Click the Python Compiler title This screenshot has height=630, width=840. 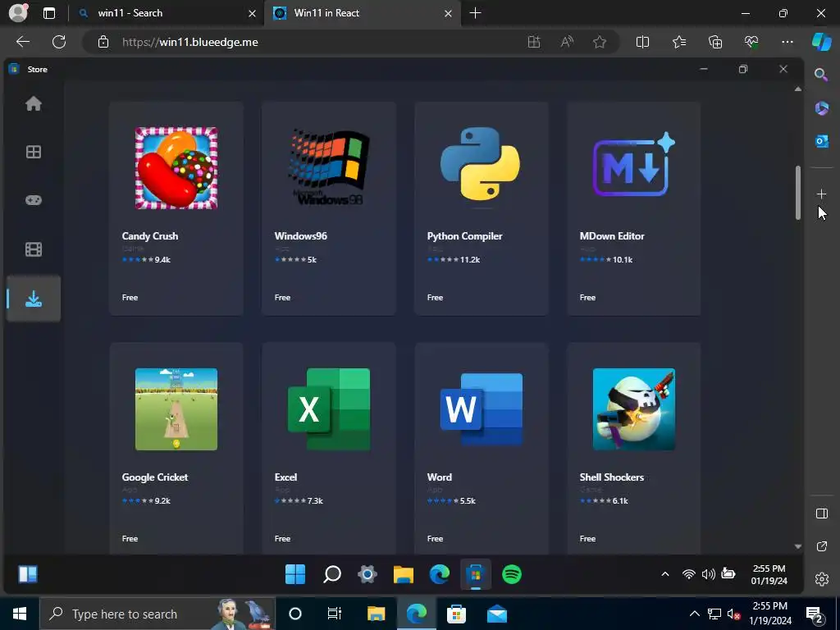[x=464, y=236]
